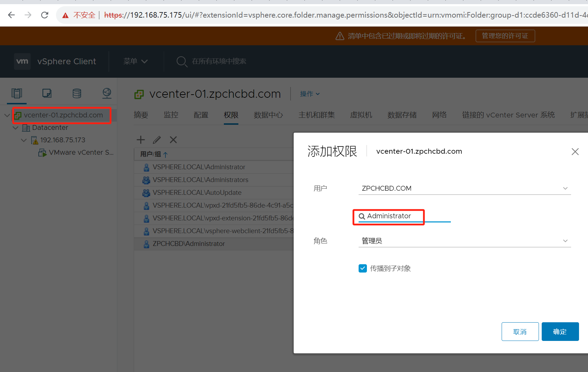Click the vm logo icon

coord(22,61)
